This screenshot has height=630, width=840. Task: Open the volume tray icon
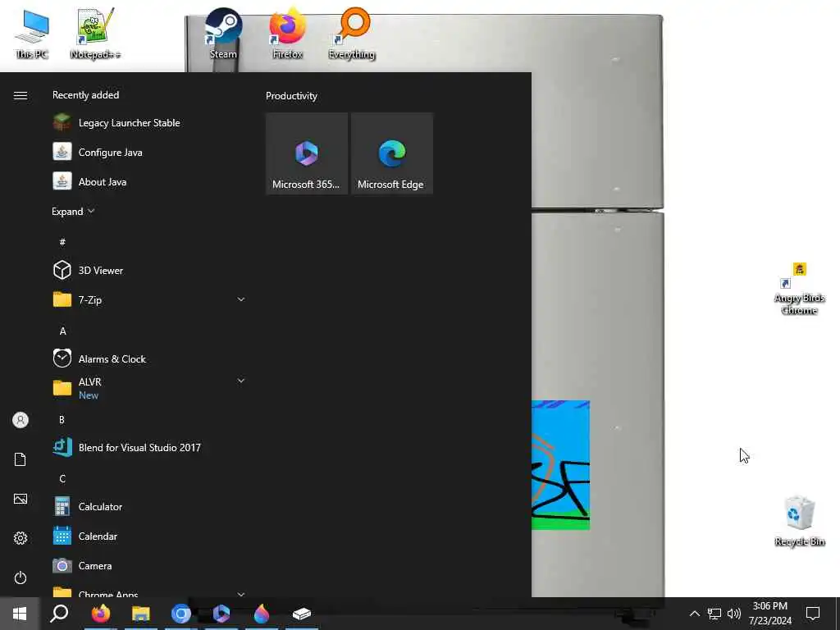click(734, 614)
